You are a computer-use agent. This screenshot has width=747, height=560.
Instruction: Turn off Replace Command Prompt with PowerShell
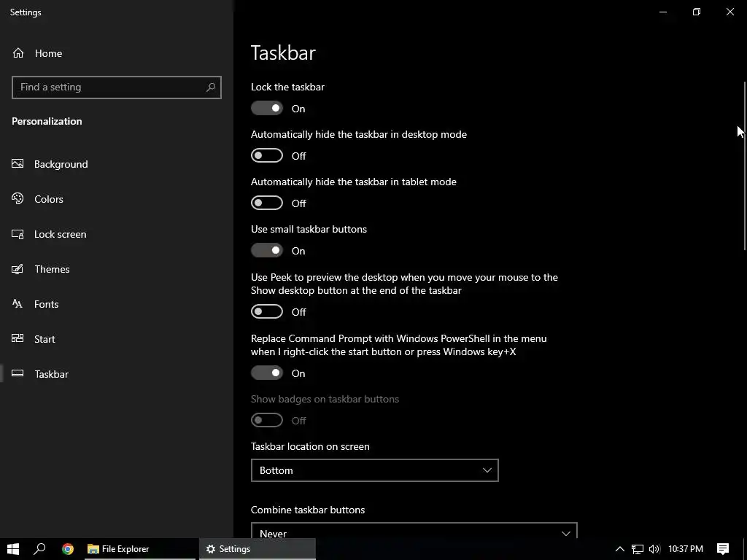tap(267, 373)
